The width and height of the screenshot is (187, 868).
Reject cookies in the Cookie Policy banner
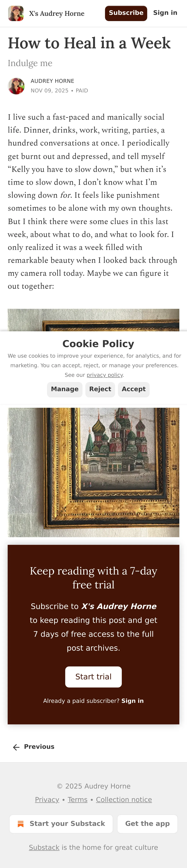point(100,390)
